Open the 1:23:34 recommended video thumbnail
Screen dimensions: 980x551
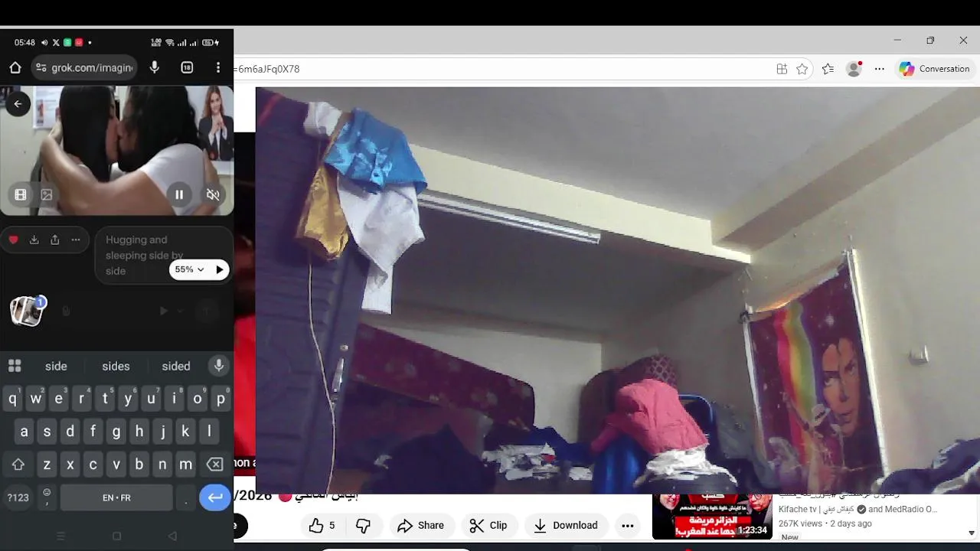[x=712, y=517]
